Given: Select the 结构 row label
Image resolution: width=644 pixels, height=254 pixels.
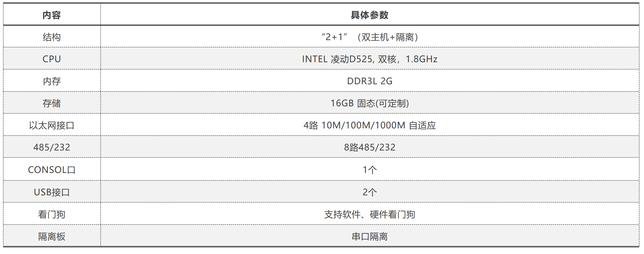Looking at the screenshot, I should (52, 37).
